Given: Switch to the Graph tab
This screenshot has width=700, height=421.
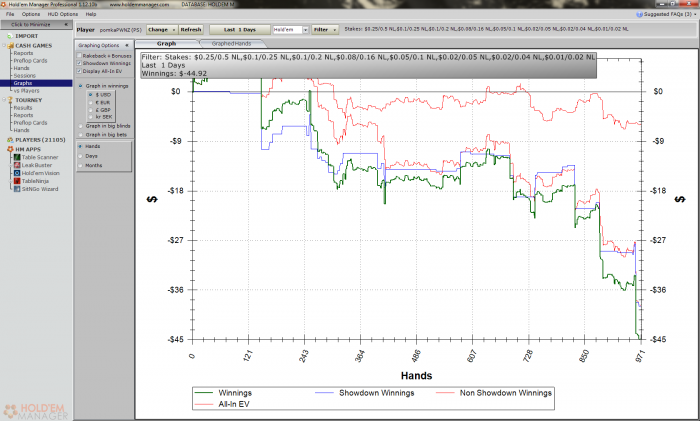Looking at the screenshot, I should pyautogui.click(x=167, y=44).
